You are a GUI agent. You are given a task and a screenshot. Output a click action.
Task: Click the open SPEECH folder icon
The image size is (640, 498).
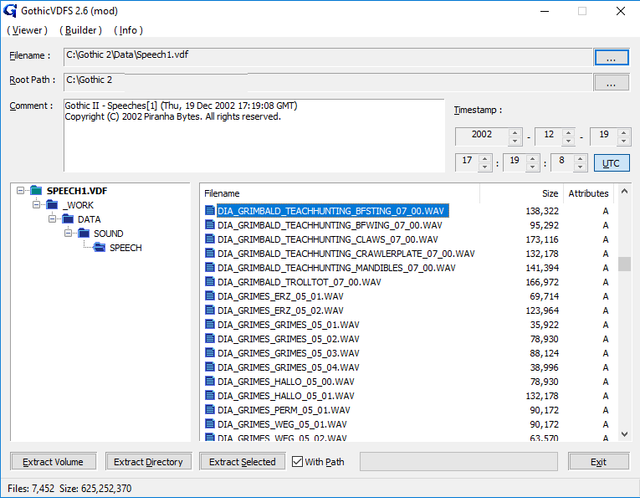100,247
